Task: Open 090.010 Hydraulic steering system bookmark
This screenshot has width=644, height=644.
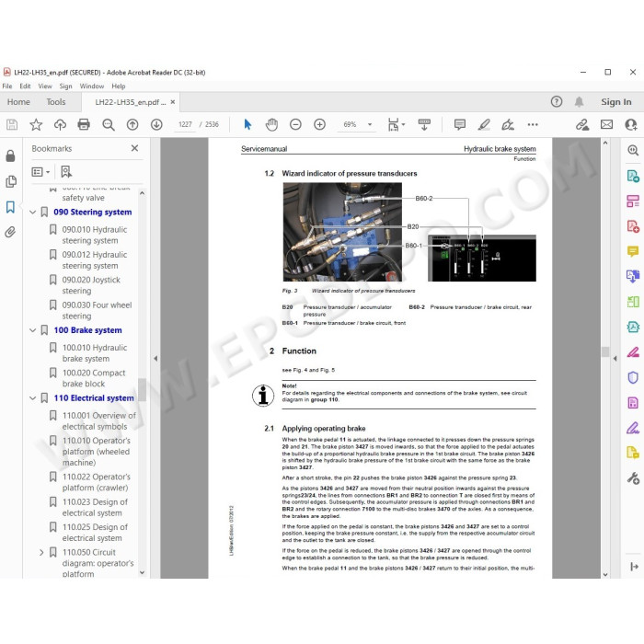Action: [x=95, y=235]
